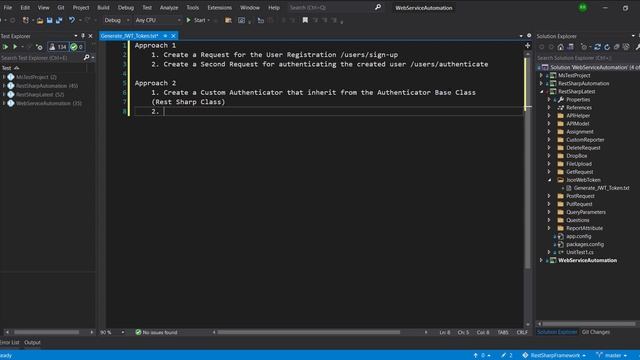Click the editor horizontal scrollbar

click(309, 332)
